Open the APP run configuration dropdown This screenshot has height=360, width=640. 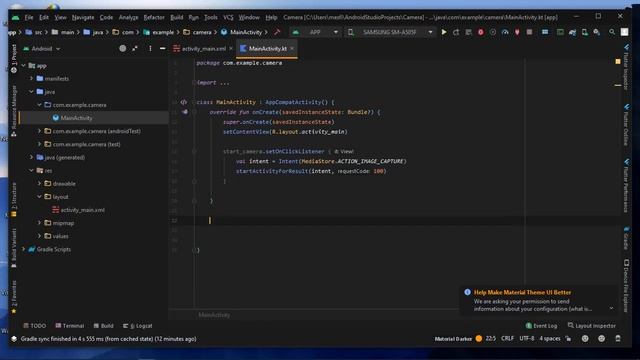point(316,32)
